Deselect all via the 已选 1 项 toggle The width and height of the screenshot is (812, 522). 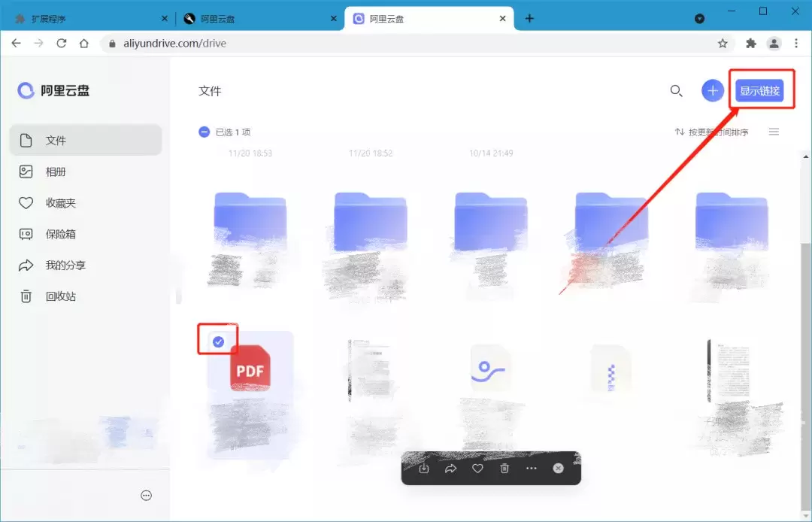(204, 132)
